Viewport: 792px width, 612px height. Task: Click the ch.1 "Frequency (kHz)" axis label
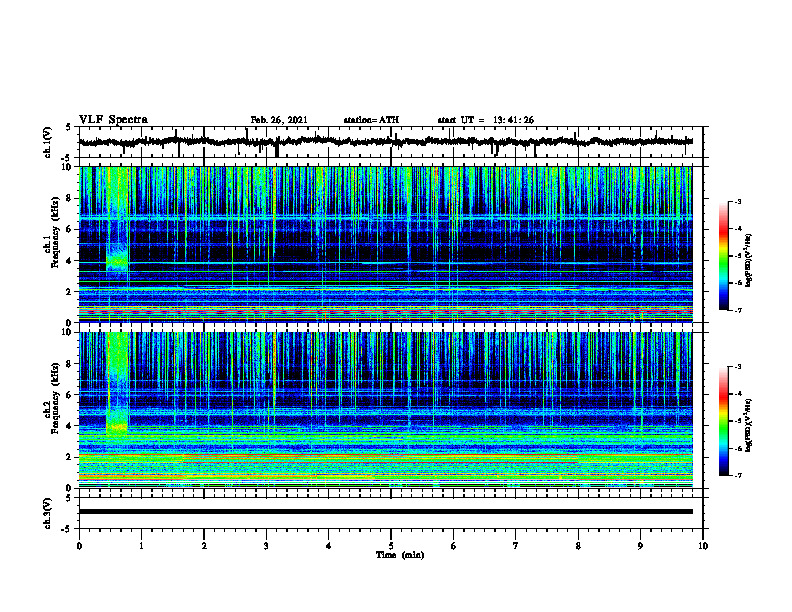[x=55, y=233]
